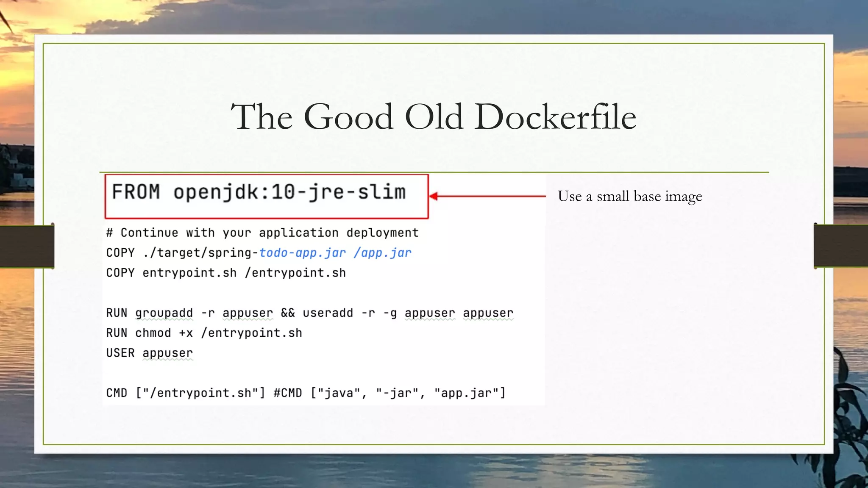Click the slide title 'The Good Old Dockerfile'
This screenshot has width=868, height=488.
pyautogui.click(x=434, y=116)
